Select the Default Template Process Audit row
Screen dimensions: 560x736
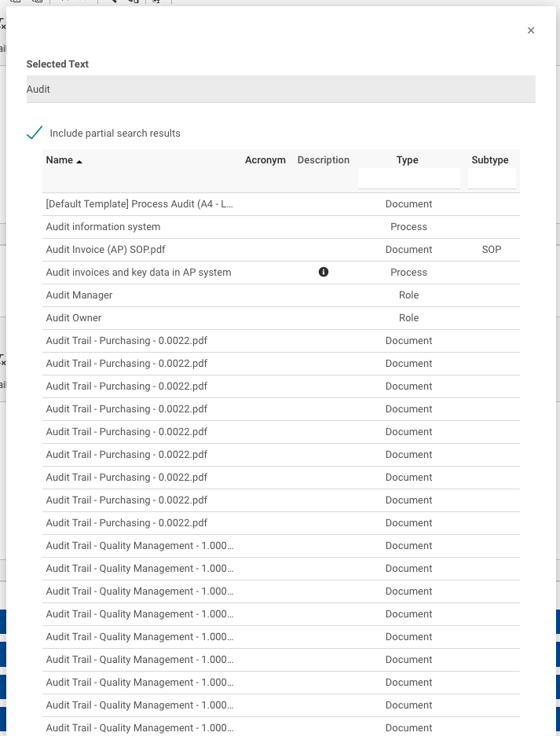140,204
